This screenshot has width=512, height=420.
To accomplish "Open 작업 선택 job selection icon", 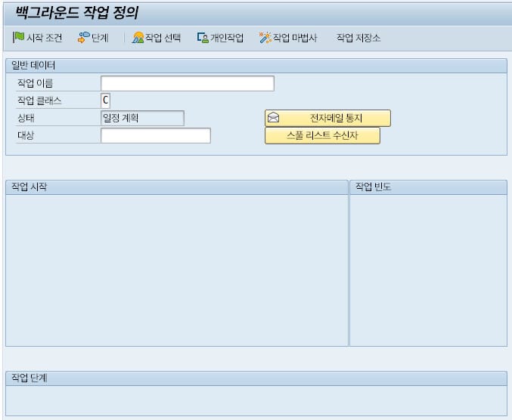I will (x=138, y=38).
